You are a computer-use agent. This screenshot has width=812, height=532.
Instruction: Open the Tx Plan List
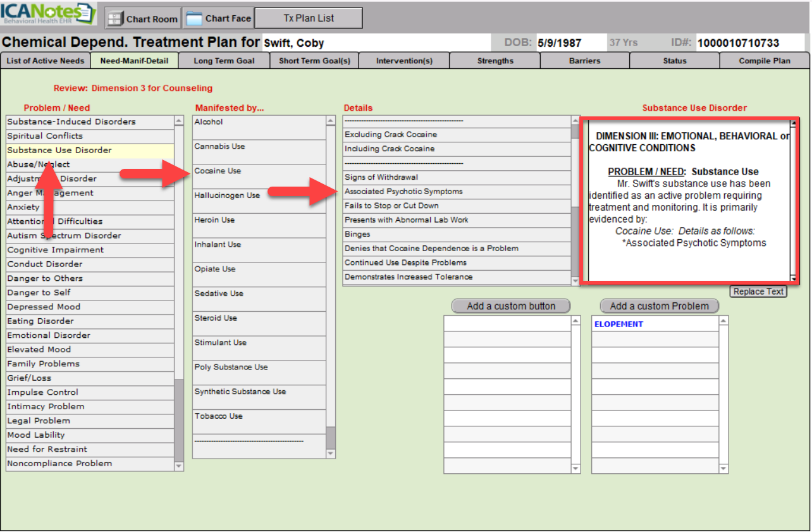[x=308, y=18]
